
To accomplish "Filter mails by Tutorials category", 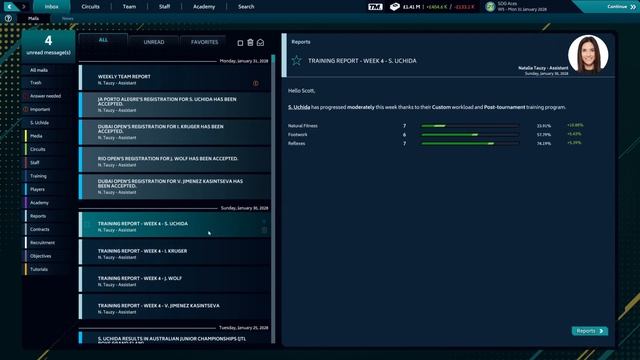I will (49, 269).
